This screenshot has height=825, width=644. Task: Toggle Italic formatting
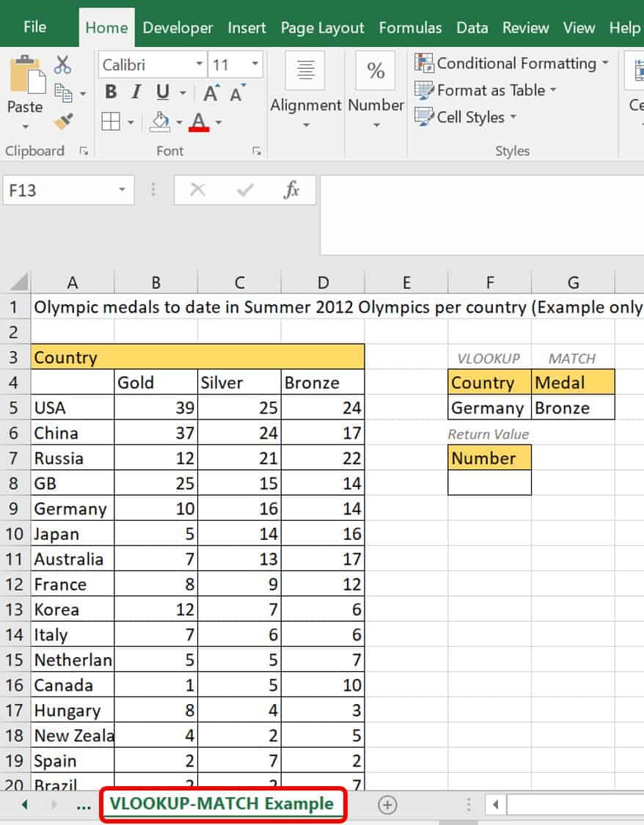pyautogui.click(x=136, y=92)
